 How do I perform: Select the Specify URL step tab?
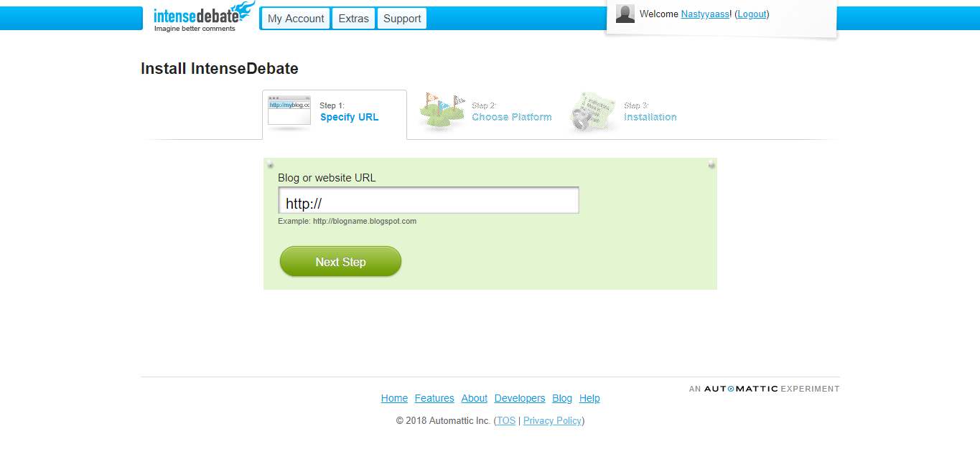[335, 114]
